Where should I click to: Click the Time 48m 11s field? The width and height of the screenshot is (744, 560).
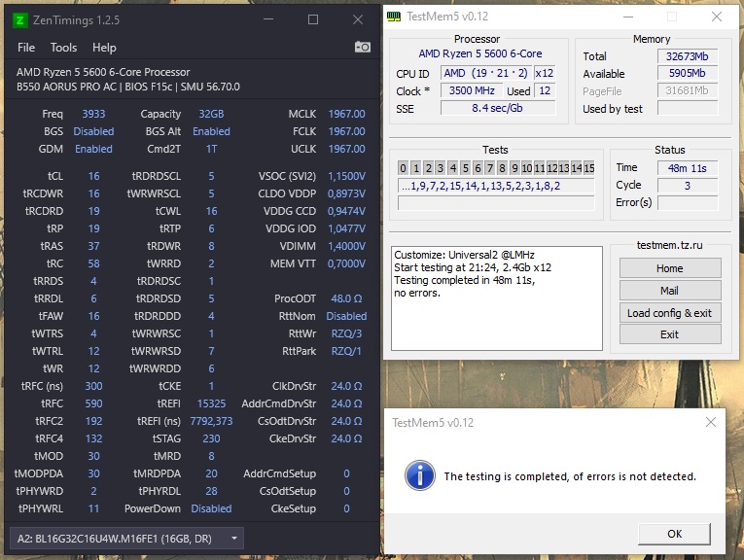pyautogui.click(x=687, y=168)
